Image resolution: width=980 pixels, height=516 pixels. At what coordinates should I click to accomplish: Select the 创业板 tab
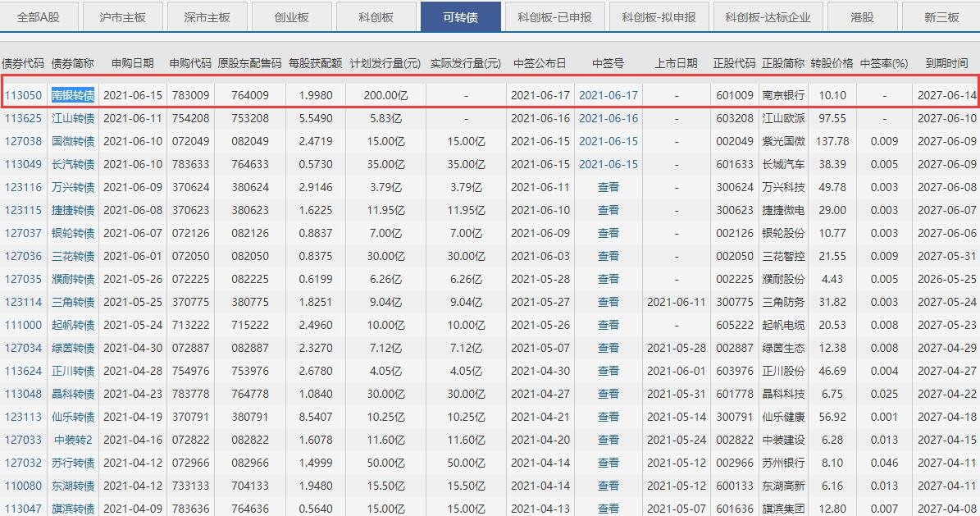(x=291, y=17)
